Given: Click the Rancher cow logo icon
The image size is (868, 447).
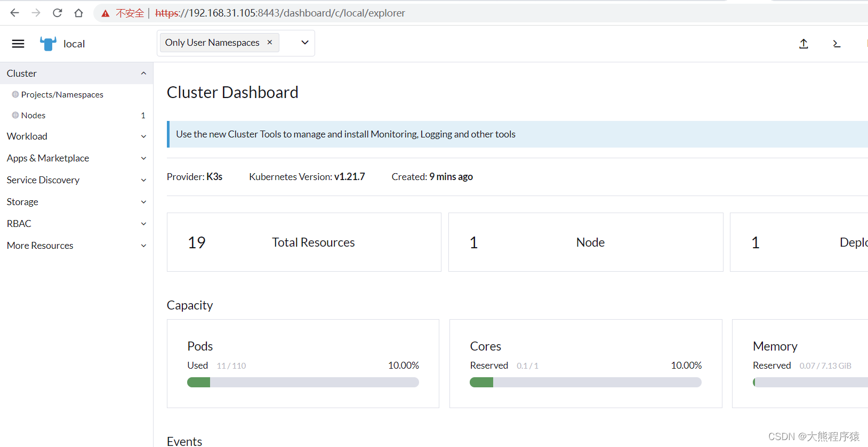Looking at the screenshot, I should click(48, 44).
